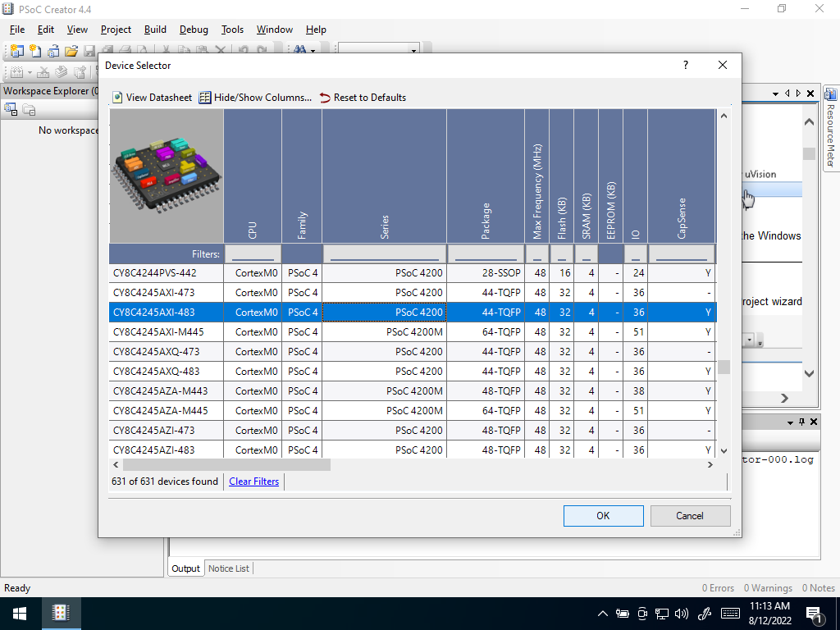Click the horizontal scroll right arrow of device list
840x630 pixels.
710,464
